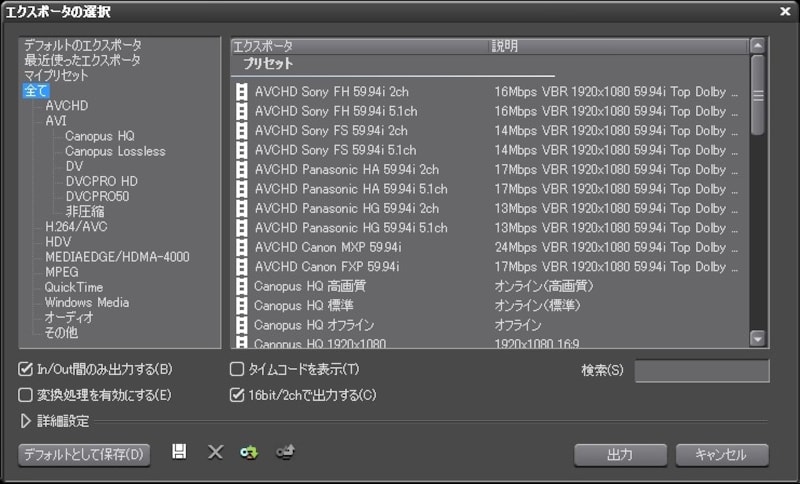
Task: Toggle 16bit/2chで出力する checkbox
Action: (x=237, y=395)
